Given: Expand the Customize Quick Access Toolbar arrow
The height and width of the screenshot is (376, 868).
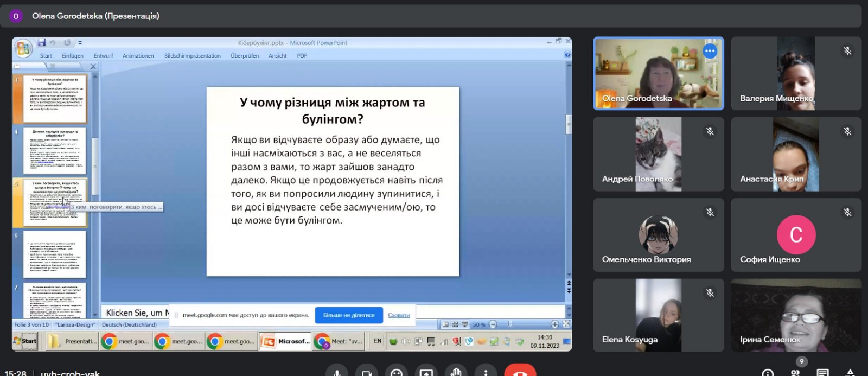Looking at the screenshot, I should [80, 42].
